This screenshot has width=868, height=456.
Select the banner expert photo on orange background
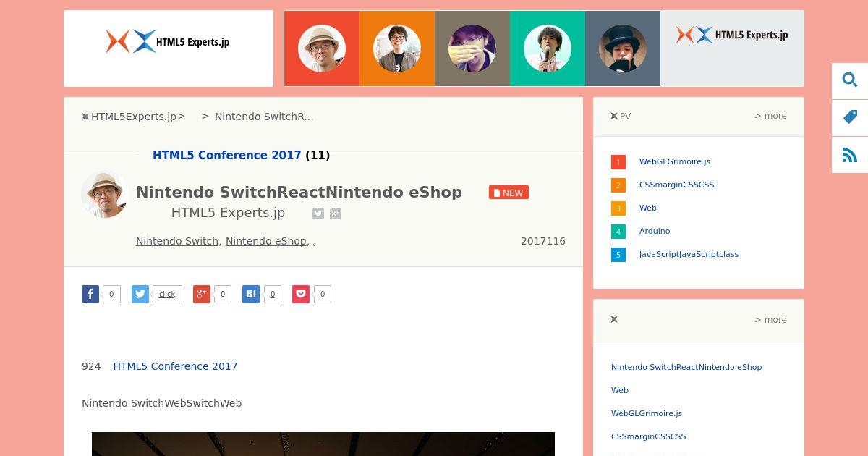coord(397,48)
